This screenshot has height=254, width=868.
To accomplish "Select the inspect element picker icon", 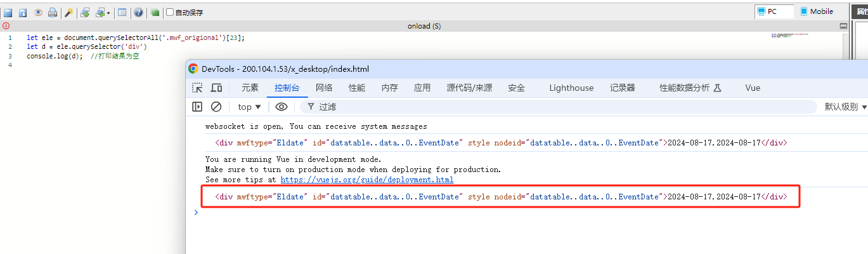I will coord(198,88).
